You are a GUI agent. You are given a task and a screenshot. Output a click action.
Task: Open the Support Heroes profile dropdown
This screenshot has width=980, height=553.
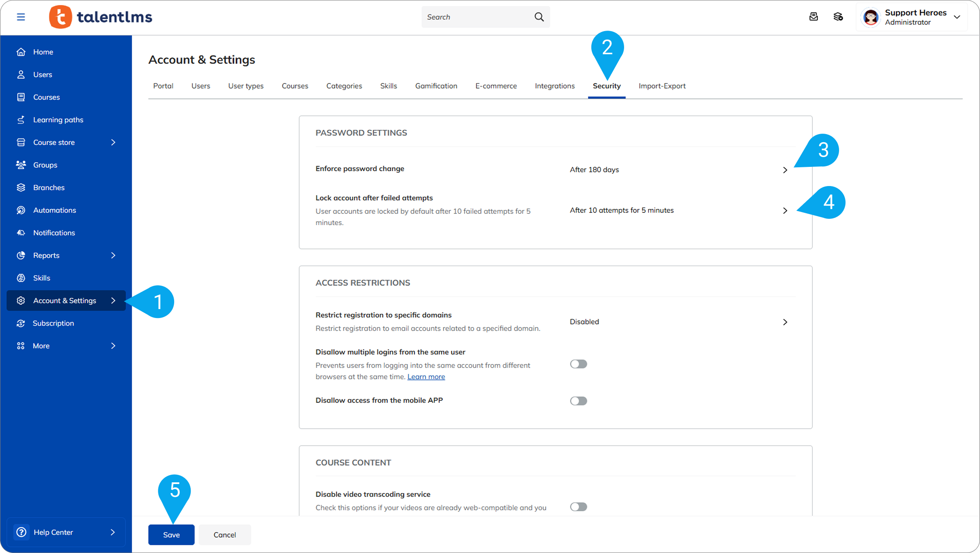[x=957, y=17]
